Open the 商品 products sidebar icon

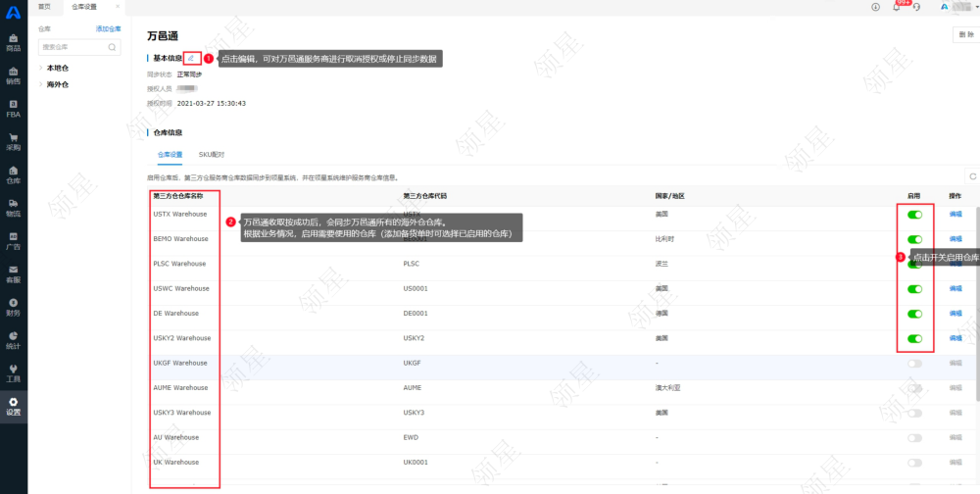pyautogui.click(x=14, y=41)
